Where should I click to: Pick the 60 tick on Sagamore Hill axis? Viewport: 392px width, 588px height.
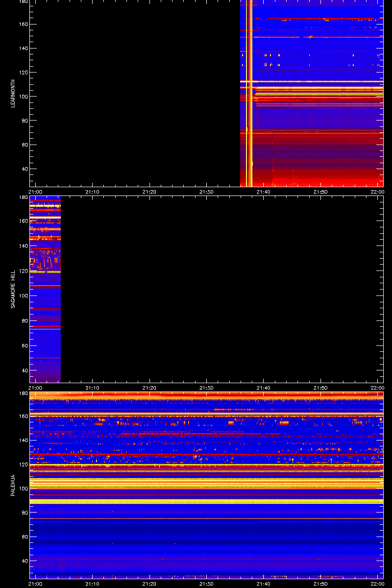(24, 346)
